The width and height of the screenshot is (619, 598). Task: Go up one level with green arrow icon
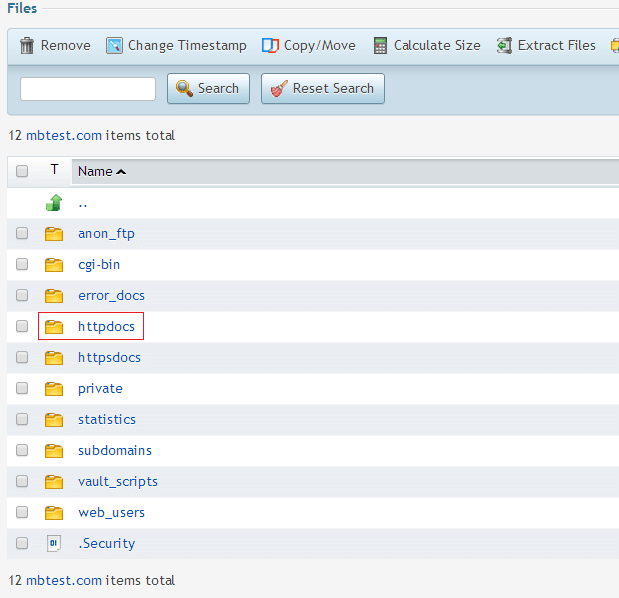click(54, 203)
